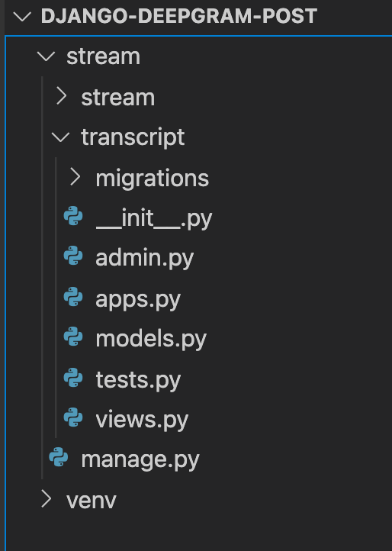
Task: Open the views.py file
Action: (x=142, y=420)
